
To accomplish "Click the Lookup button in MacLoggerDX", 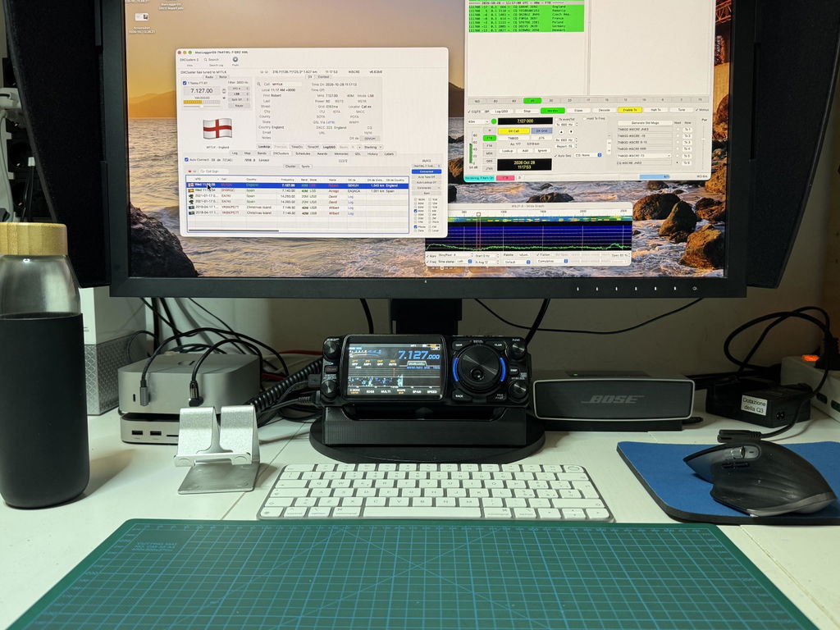I will pyautogui.click(x=264, y=147).
